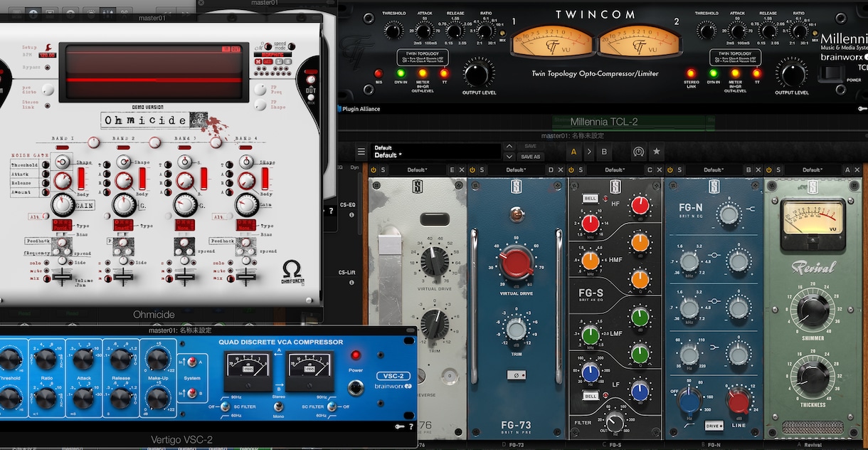868x450 pixels.
Task: Switch to rack setting B
Action: pos(604,152)
